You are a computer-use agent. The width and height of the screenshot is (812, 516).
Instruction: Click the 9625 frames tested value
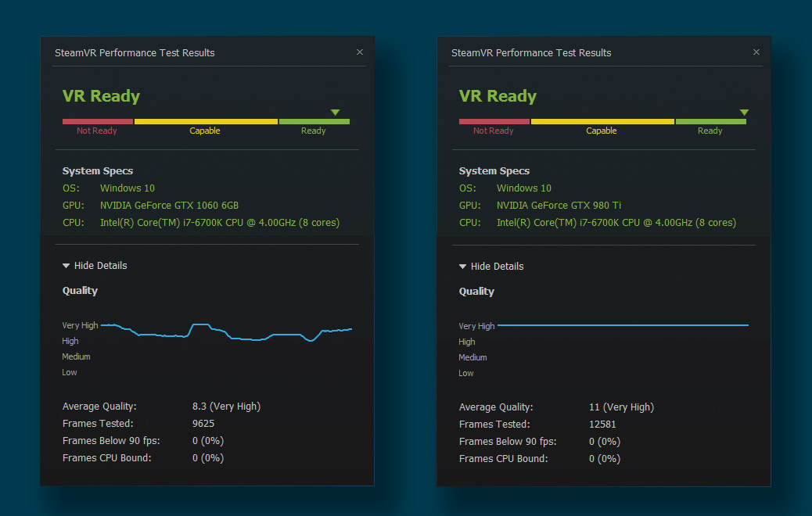click(x=203, y=424)
